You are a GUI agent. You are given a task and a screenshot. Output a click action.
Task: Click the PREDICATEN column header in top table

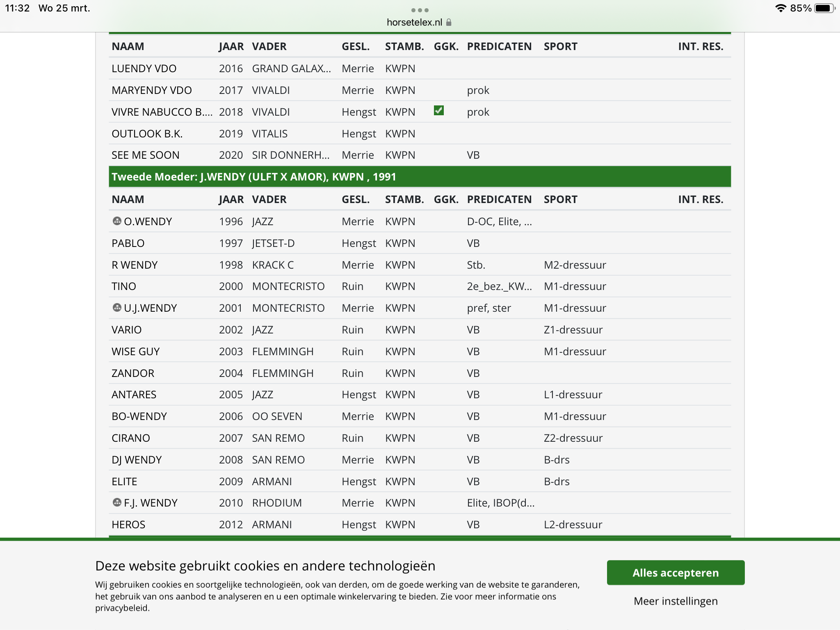point(500,46)
